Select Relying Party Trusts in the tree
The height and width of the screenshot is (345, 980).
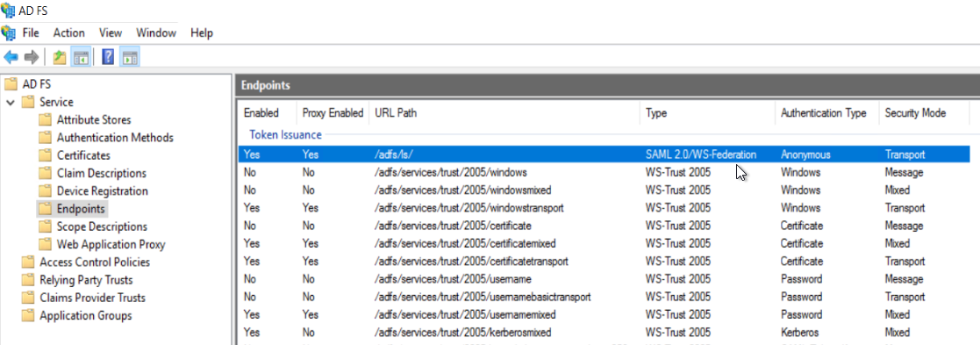click(x=86, y=280)
